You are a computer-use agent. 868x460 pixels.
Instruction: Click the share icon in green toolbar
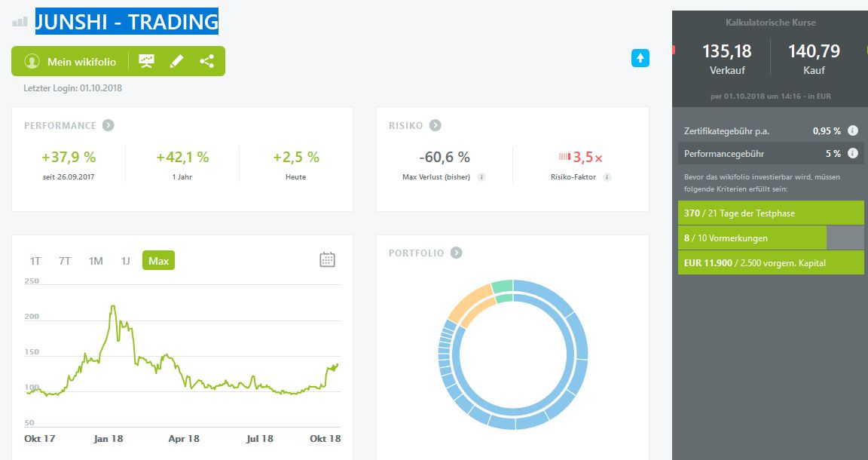(206, 61)
